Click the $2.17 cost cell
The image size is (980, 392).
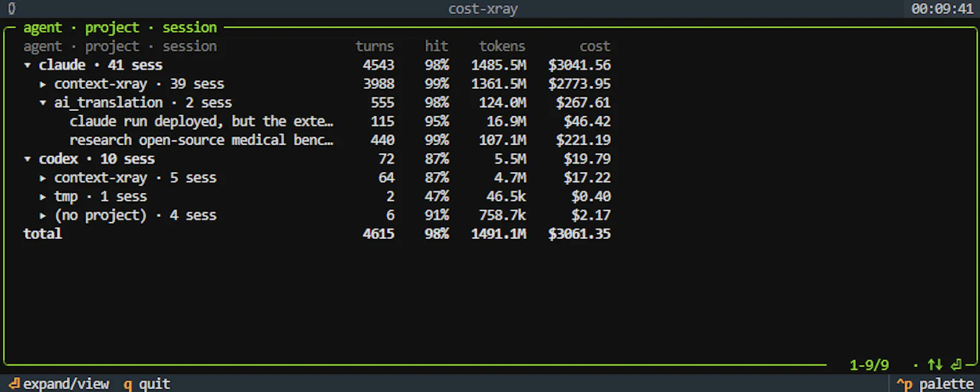point(591,216)
